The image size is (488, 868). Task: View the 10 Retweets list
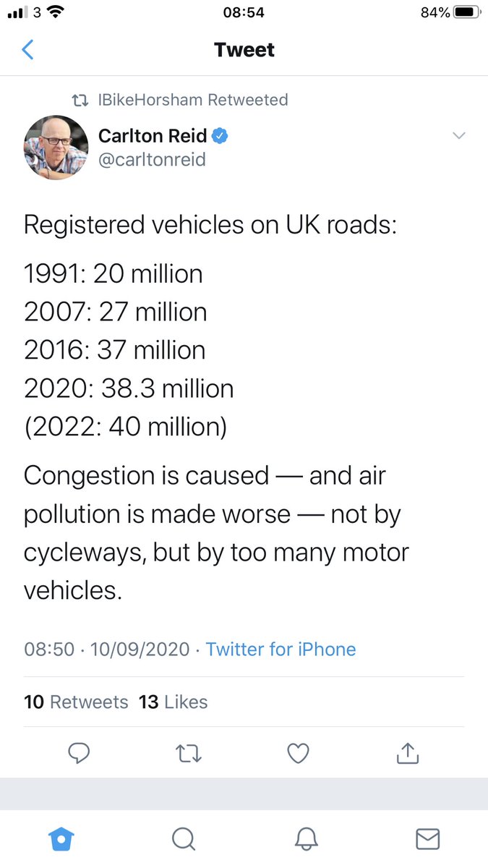pos(76,702)
